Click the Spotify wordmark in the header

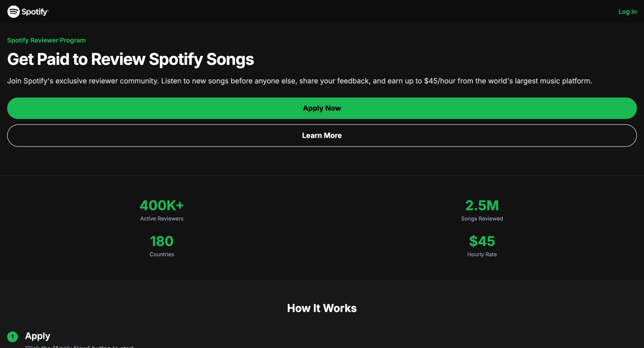coord(35,11)
